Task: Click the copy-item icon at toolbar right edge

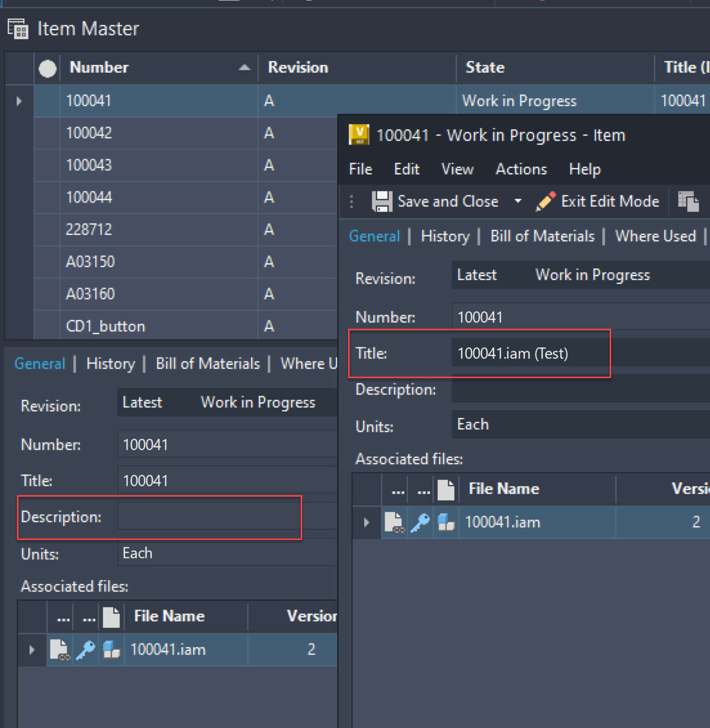Action: pos(689,201)
